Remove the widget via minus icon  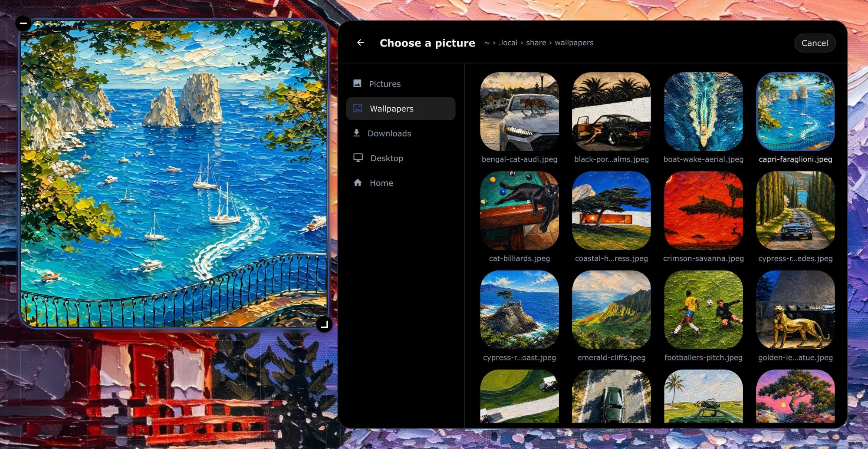tap(23, 23)
